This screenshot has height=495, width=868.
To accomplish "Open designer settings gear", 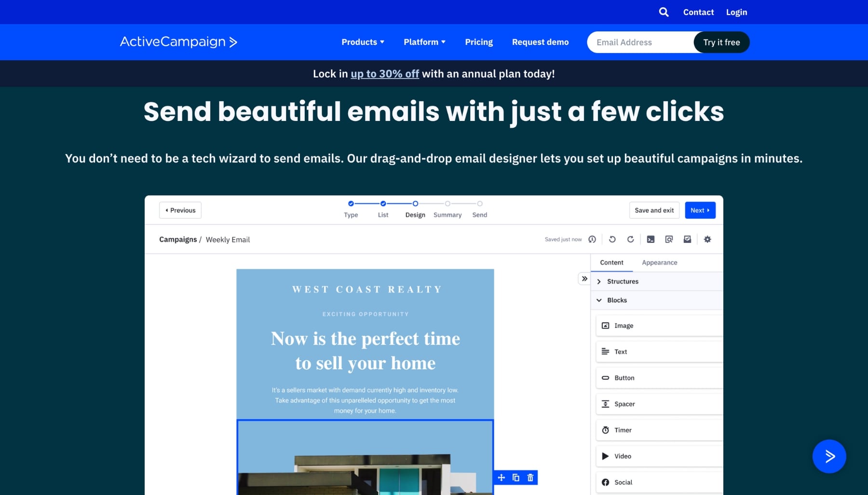I will 707,239.
